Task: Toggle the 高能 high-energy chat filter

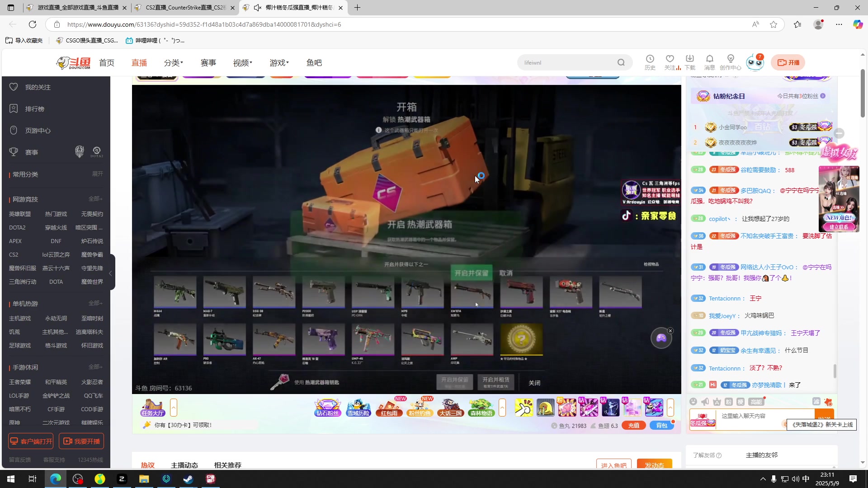Action: (x=756, y=402)
